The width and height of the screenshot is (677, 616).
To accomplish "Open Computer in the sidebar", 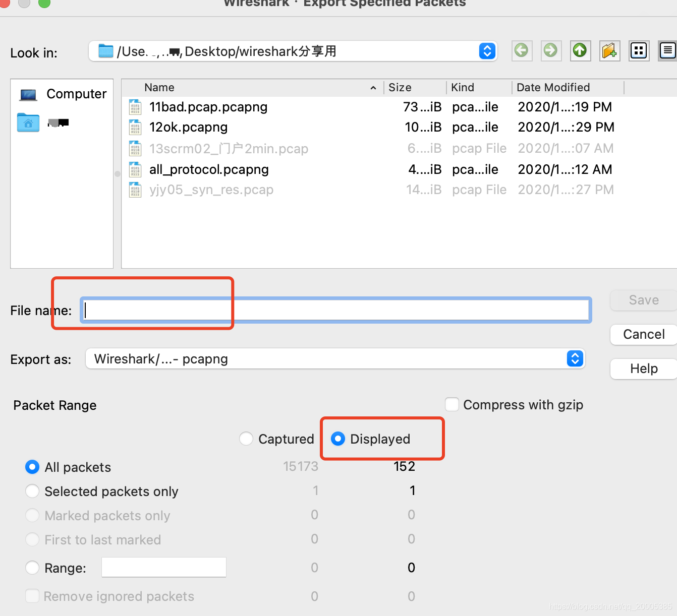I will click(63, 94).
